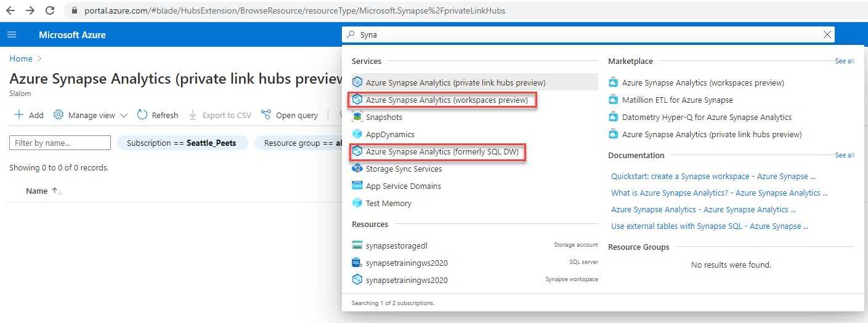Screen dimensions: 868x323
Task: Open Use external tables with Synapse SQL doc
Action: [710, 226]
